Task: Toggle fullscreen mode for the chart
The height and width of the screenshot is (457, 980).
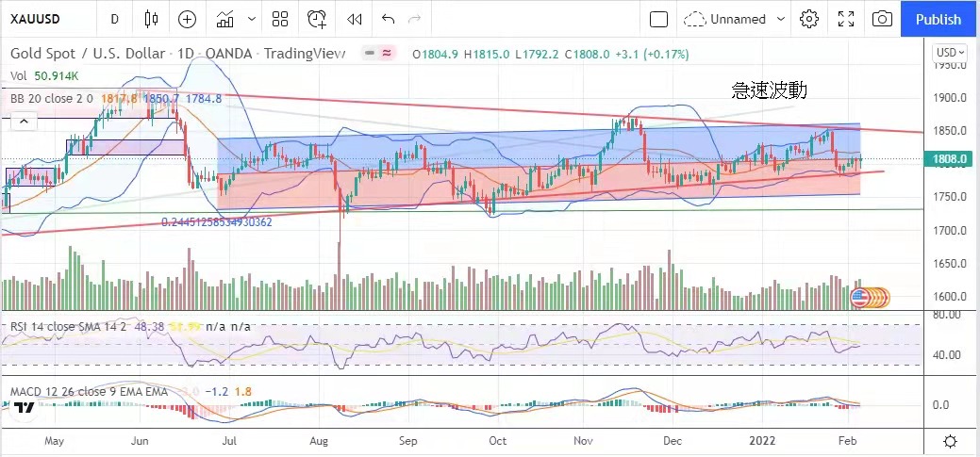Action: pos(846,19)
